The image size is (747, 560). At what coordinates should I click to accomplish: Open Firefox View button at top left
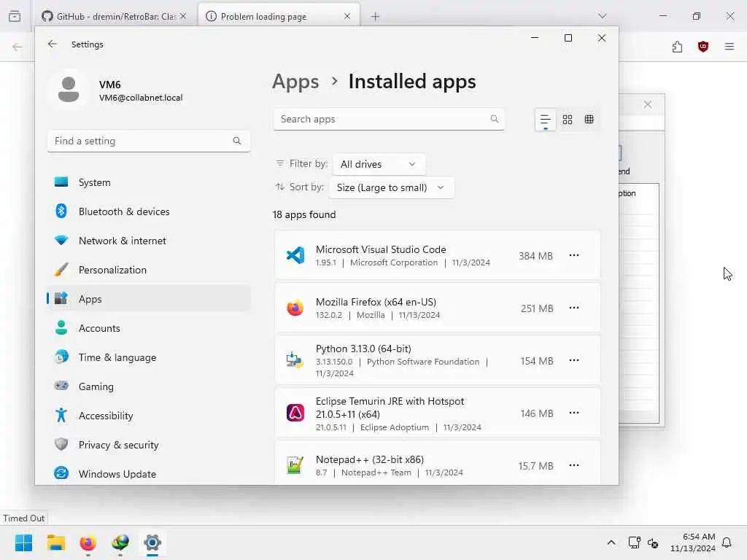pos(15,17)
